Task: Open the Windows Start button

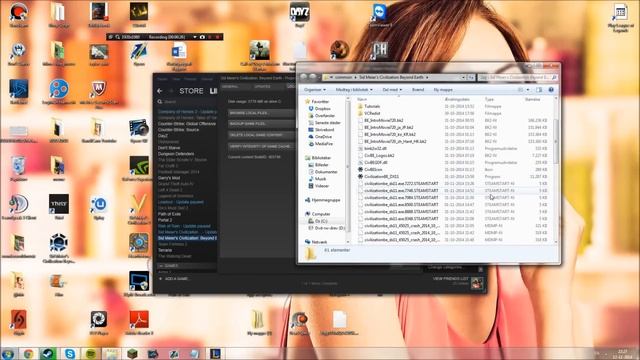Action: pos(8,353)
